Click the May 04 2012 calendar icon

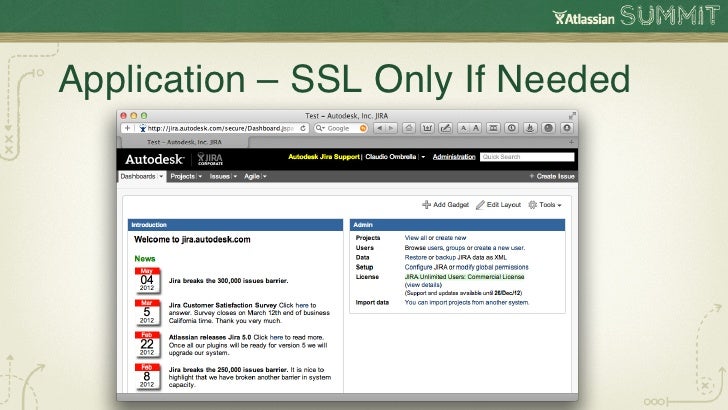click(x=147, y=280)
